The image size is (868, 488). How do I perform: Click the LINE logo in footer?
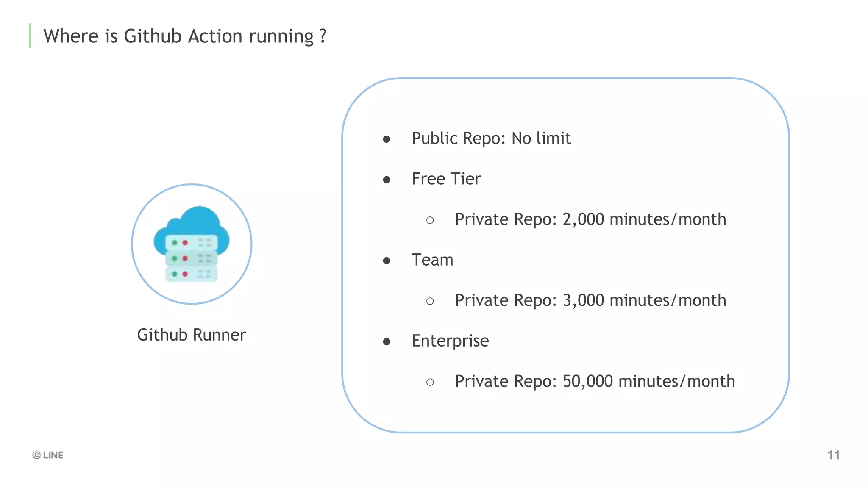point(53,455)
